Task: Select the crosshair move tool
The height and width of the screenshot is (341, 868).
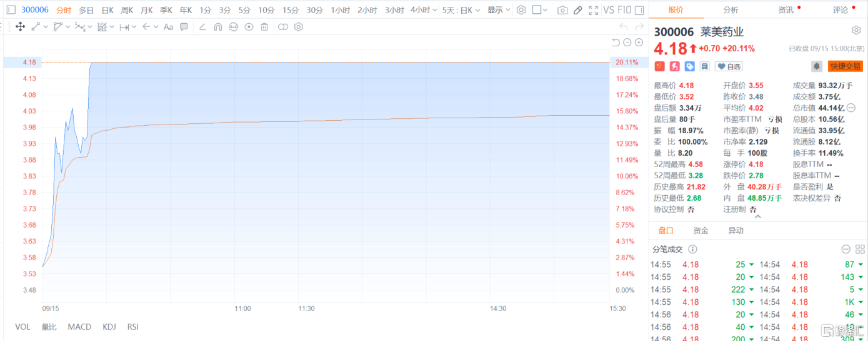Action: [20, 27]
